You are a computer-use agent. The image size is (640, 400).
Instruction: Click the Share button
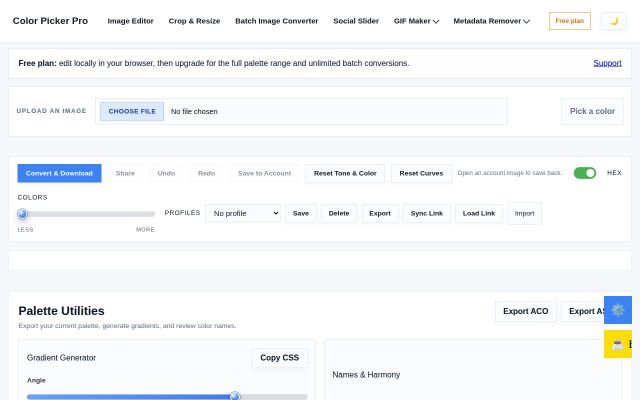pos(125,173)
